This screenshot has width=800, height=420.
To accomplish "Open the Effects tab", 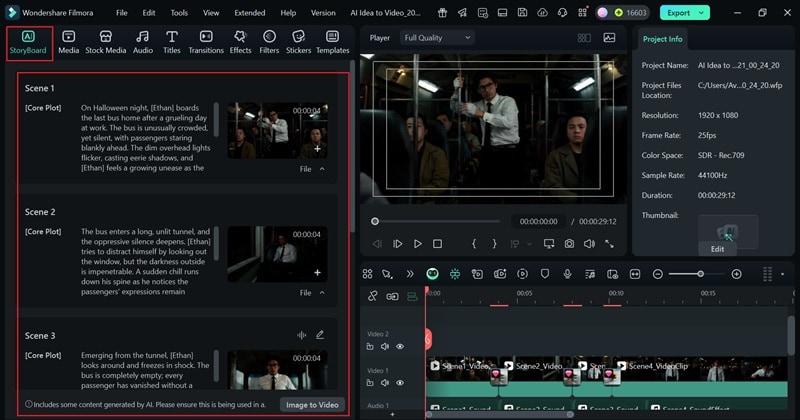I will pos(240,43).
